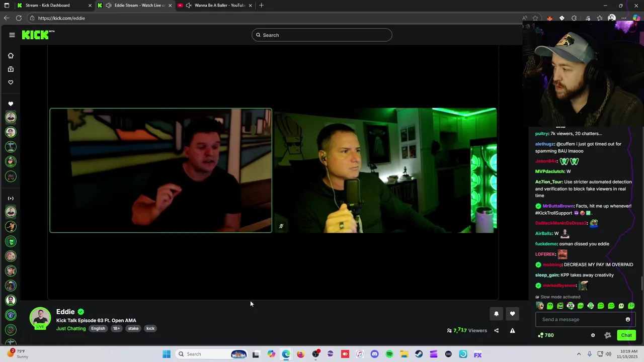Click the live broadcast icon in sidebar
The image size is (644, 362).
tap(11, 198)
